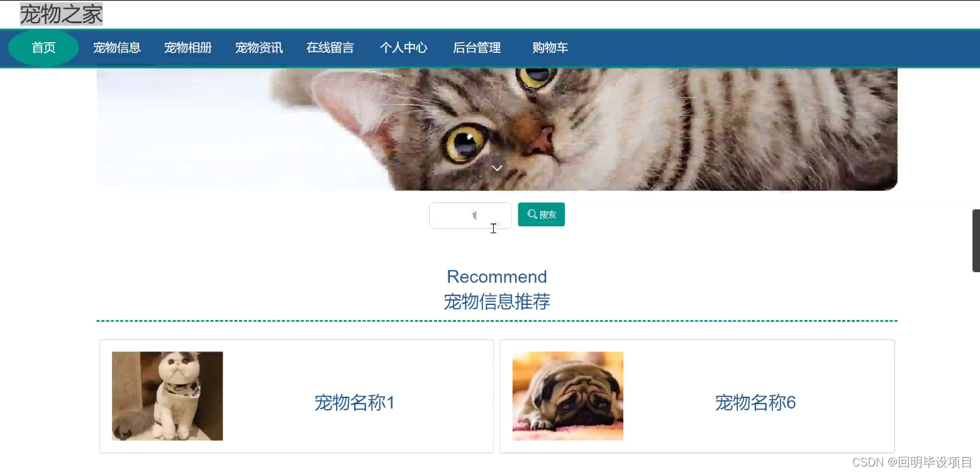This screenshot has width=980, height=474.
Task: Open the 首页 home tab
Action: [x=43, y=48]
